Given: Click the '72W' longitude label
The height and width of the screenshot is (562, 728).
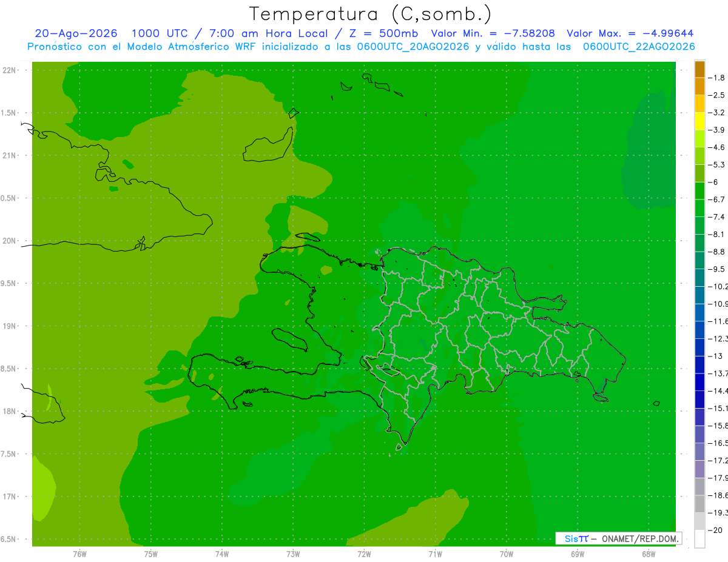Looking at the screenshot, I should pos(364,554).
